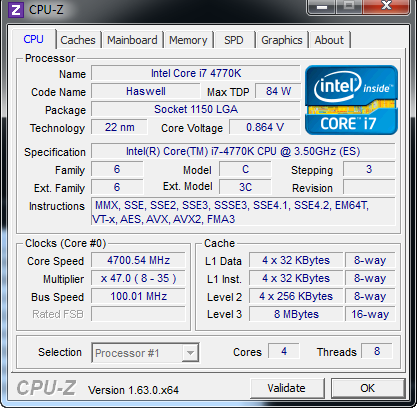The image size is (417, 408).
Task: Open the Mainboard tab
Action: [x=132, y=40]
